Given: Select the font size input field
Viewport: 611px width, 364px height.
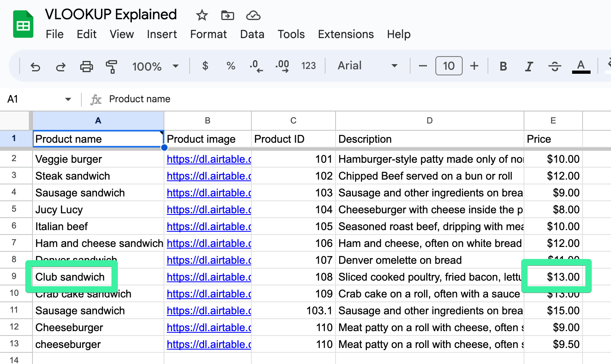Looking at the screenshot, I should [449, 66].
